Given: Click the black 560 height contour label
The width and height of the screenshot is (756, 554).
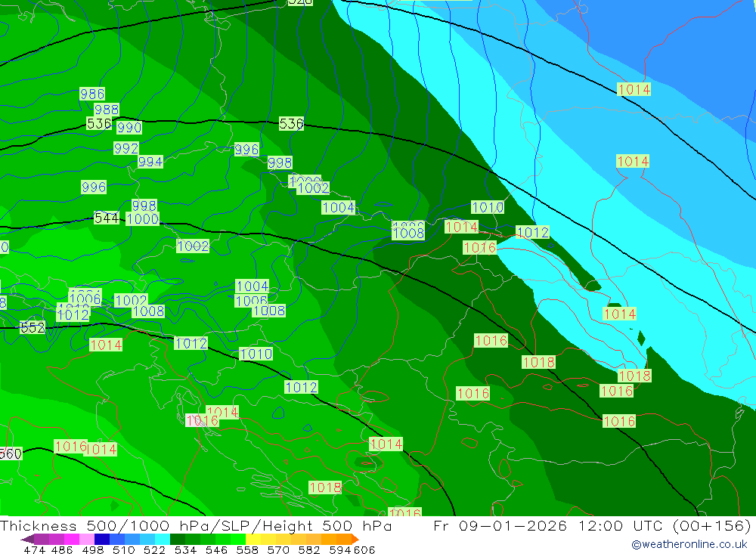Looking at the screenshot, I should 11,453.
